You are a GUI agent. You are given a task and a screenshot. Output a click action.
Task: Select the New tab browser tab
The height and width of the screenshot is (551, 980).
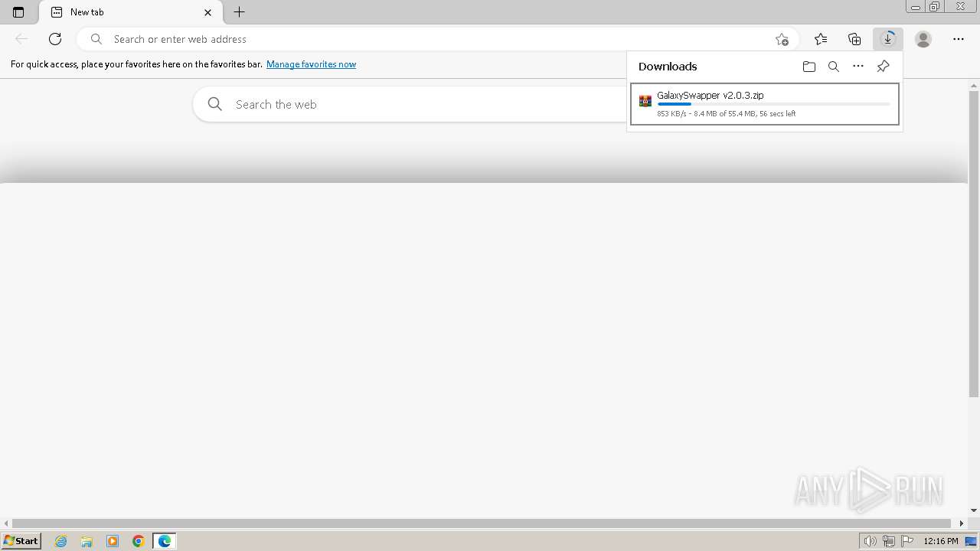click(x=130, y=12)
